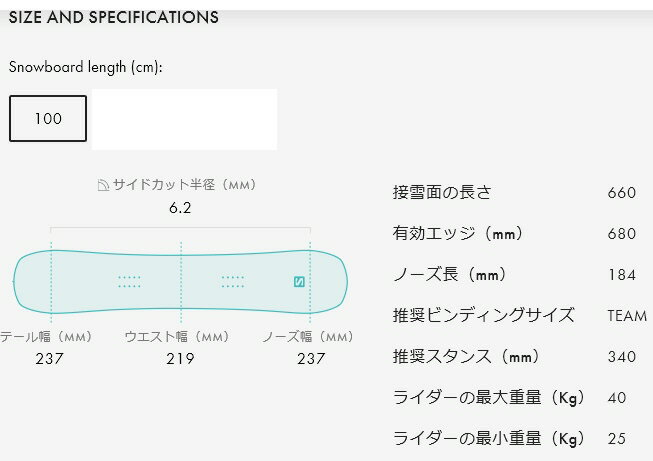Click the Salomon logo on the snowboard
653x461 pixels.
click(298, 281)
